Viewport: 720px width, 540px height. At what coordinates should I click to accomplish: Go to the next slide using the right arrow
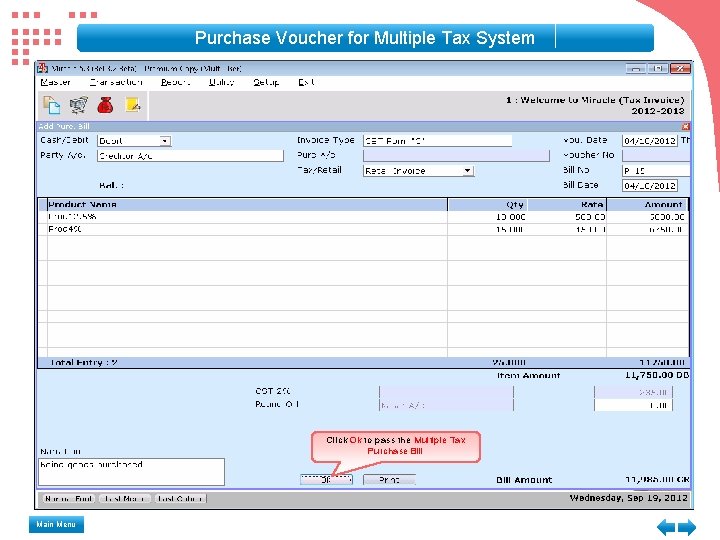[x=687, y=527]
